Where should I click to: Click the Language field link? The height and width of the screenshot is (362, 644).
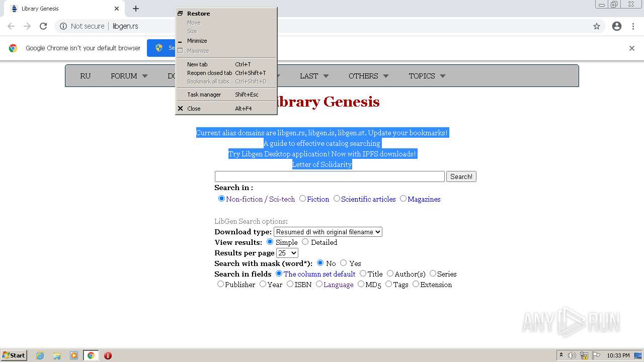[338, 285]
